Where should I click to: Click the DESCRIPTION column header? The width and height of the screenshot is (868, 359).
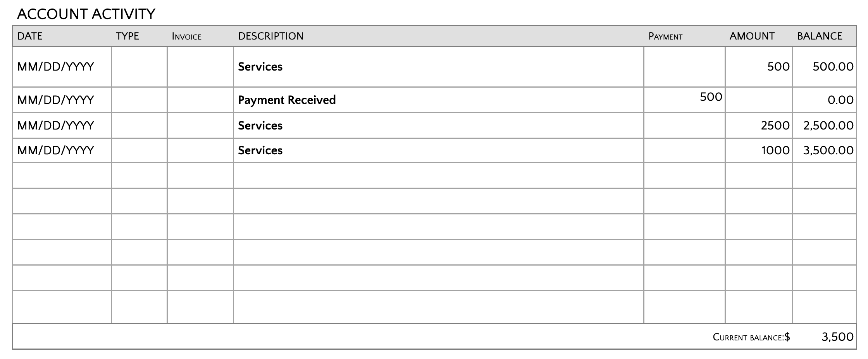coord(270,36)
